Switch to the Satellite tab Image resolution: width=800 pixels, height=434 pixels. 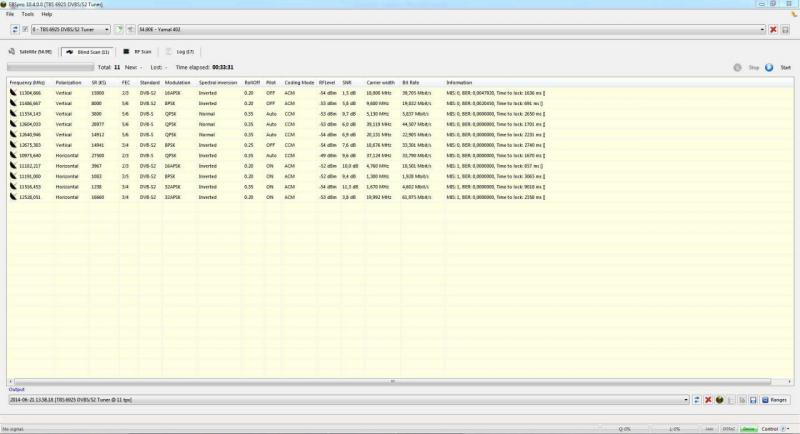tap(31, 51)
